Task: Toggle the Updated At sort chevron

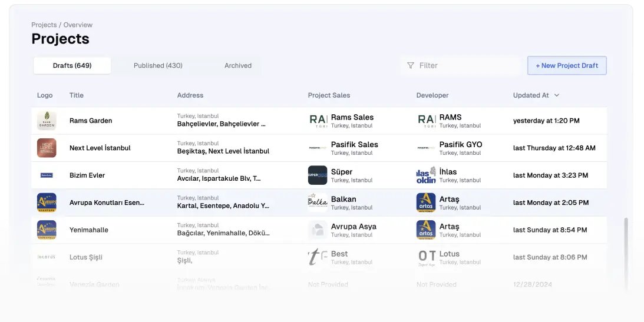Action: point(557,95)
